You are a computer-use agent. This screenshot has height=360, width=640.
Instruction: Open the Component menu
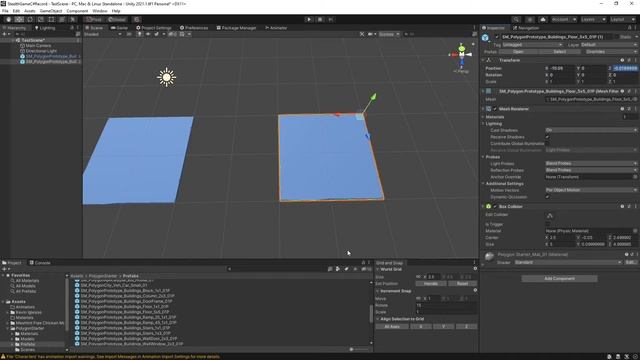(77, 11)
